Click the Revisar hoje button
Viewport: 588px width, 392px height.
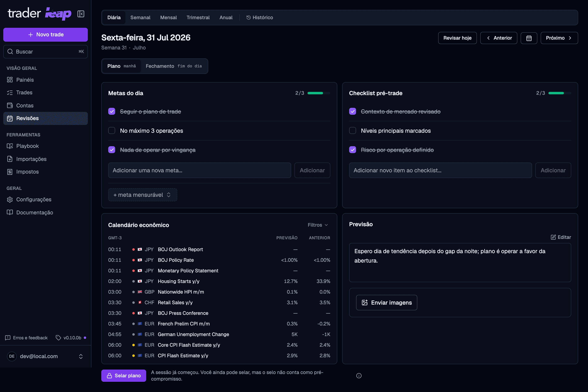[457, 38]
